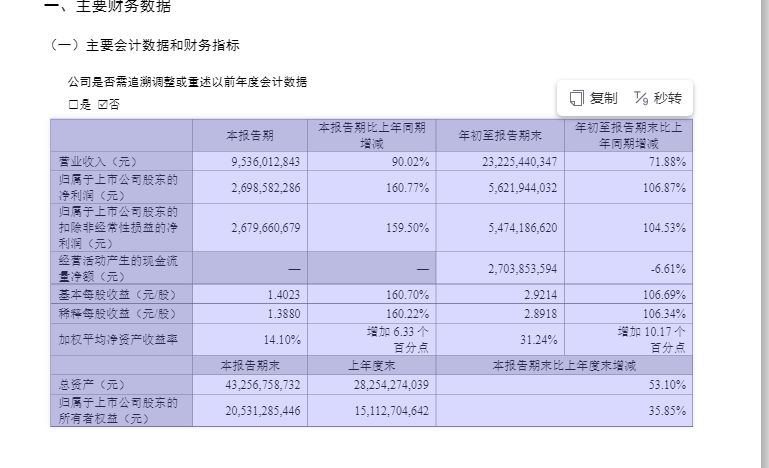The width and height of the screenshot is (769, 468).
Task: Click row label 加权平均净资产收益率
Action: pyautogui.click(x=118, y=339)
